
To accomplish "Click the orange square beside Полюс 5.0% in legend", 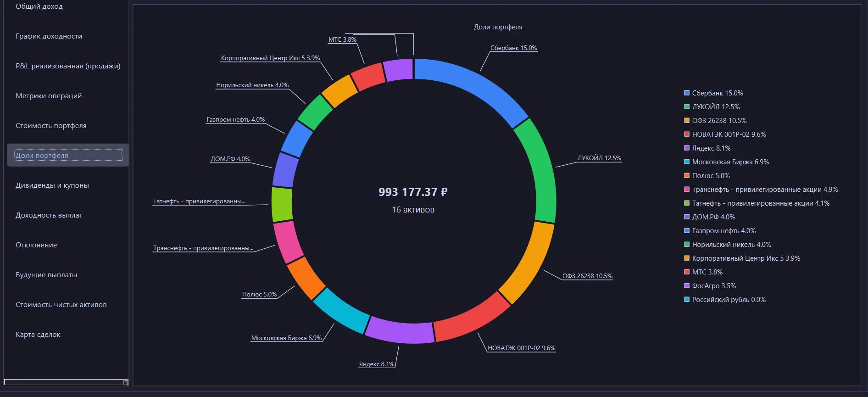I will tap(687, 176).
